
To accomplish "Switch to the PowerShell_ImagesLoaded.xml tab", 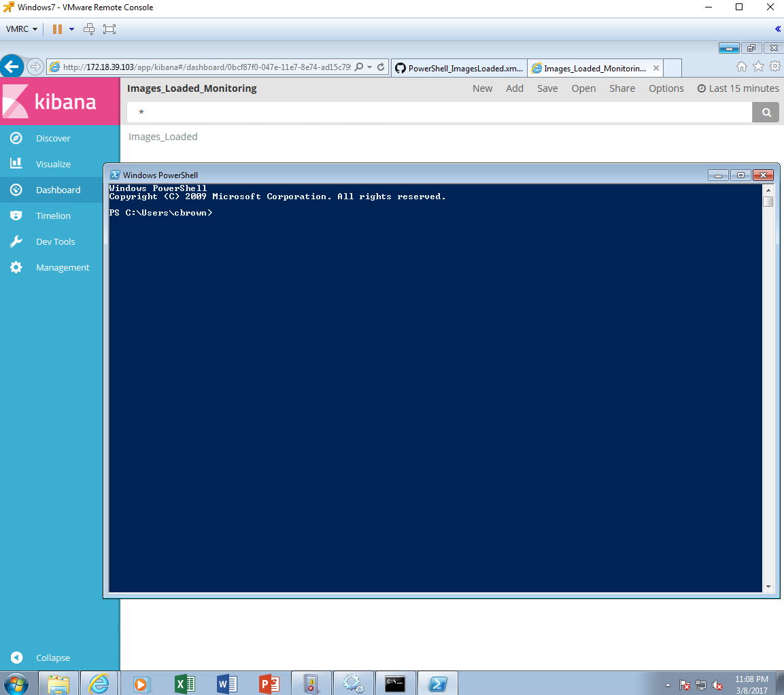I will tap(460, 68).
